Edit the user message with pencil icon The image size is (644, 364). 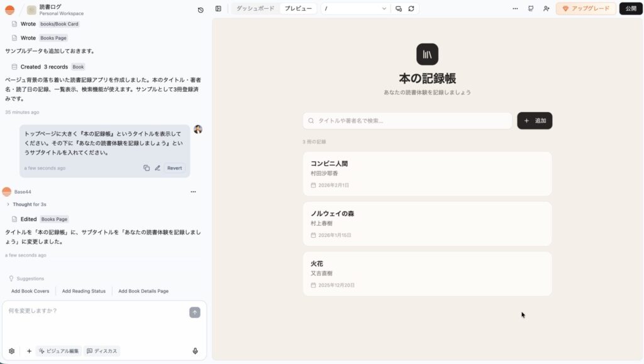158,168
